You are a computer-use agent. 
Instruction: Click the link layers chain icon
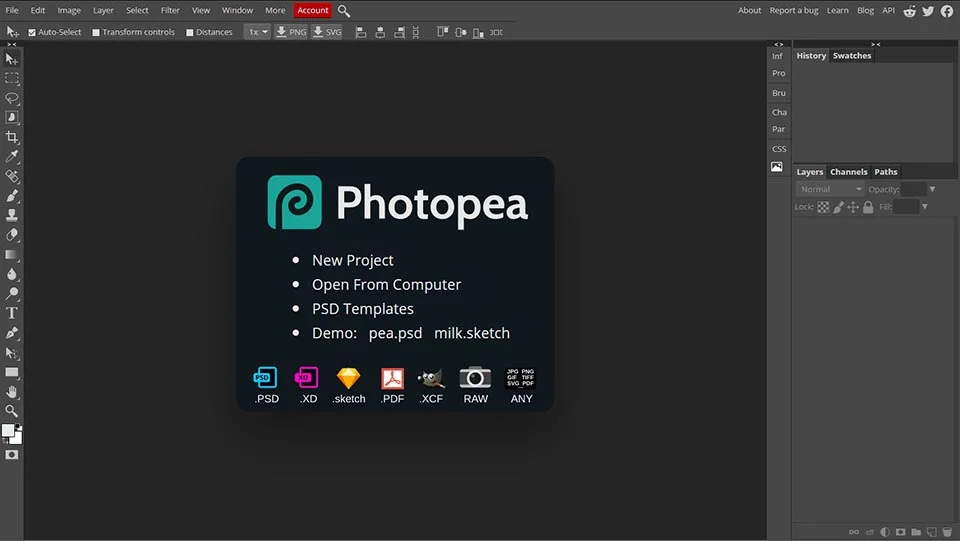point(853,532)
